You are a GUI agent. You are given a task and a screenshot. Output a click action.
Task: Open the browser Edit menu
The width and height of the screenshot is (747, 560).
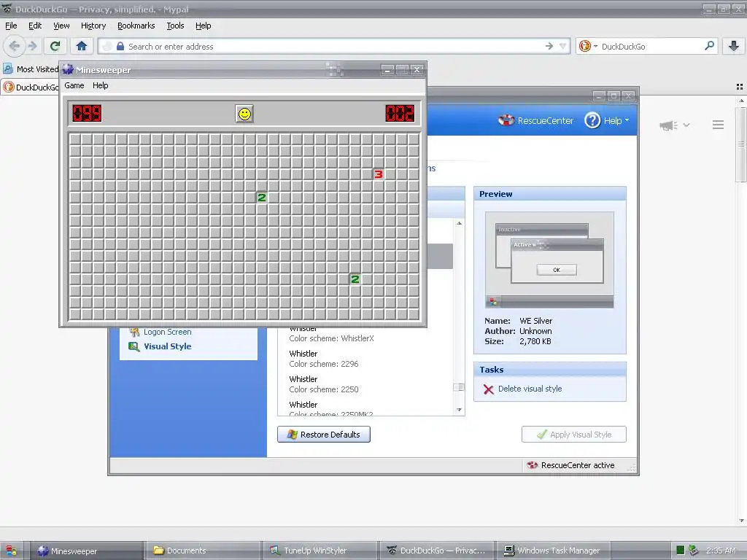click(x=35, y=26)
